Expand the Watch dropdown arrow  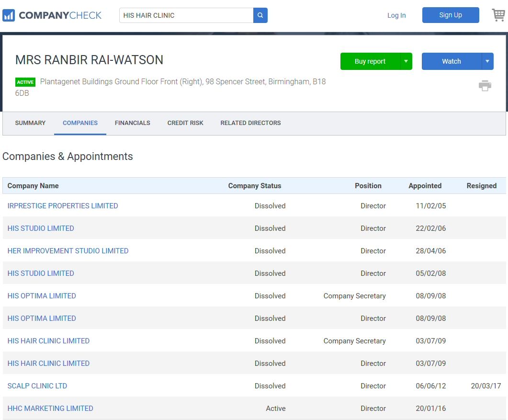coord(487,61)
